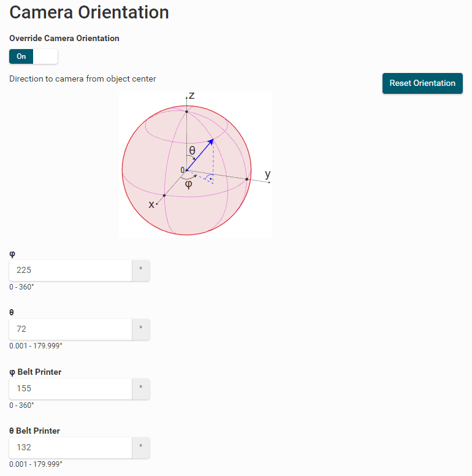
Task: Click the y axis label in diagram
Action: 267,174
